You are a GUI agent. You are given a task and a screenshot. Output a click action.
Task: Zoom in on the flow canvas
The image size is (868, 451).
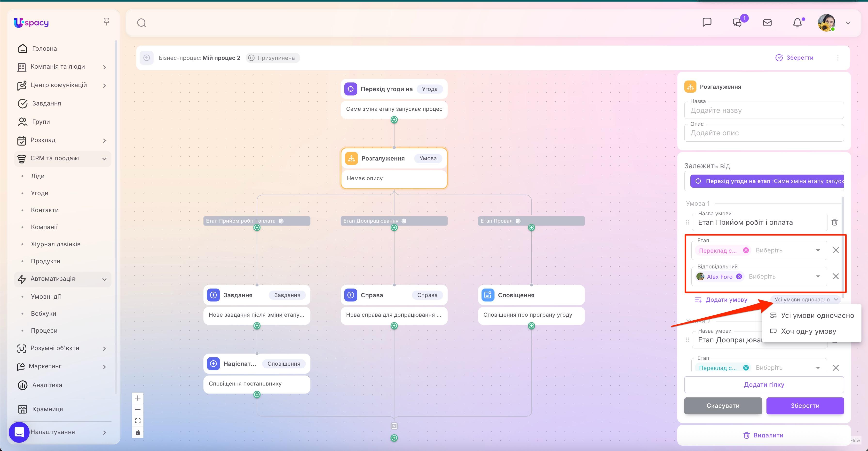click(x=138, y=398)
